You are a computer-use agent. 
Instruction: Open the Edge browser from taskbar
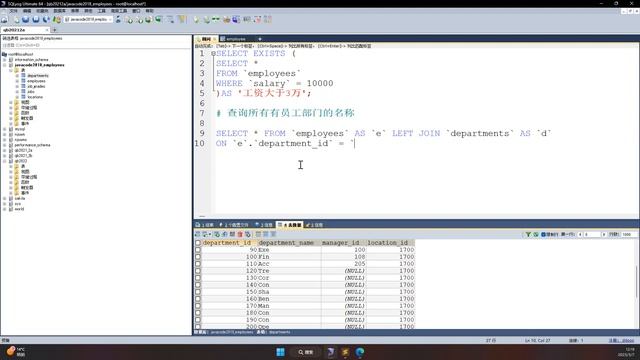360,352
